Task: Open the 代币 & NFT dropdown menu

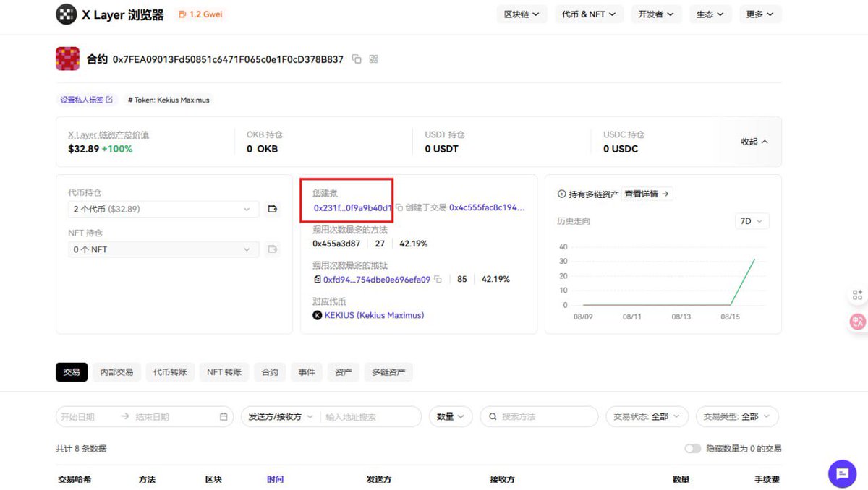Action: 589,14
